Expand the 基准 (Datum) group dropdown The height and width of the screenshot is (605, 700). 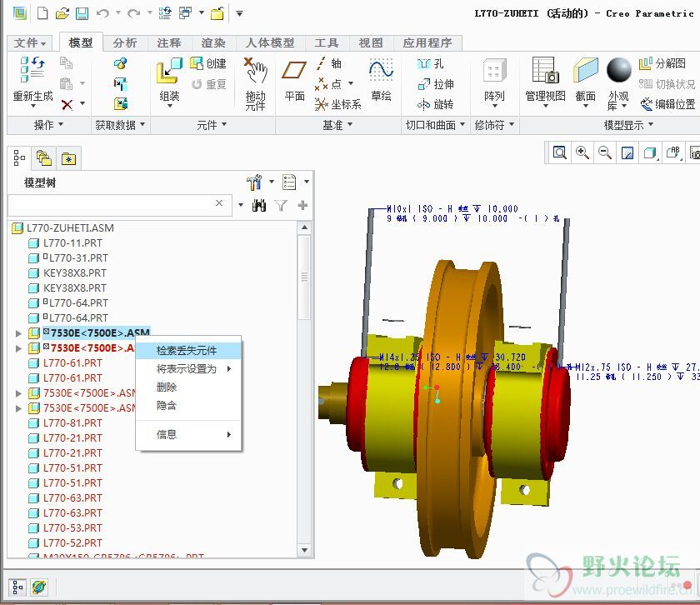pyautogui.click(x=337, y=125)
